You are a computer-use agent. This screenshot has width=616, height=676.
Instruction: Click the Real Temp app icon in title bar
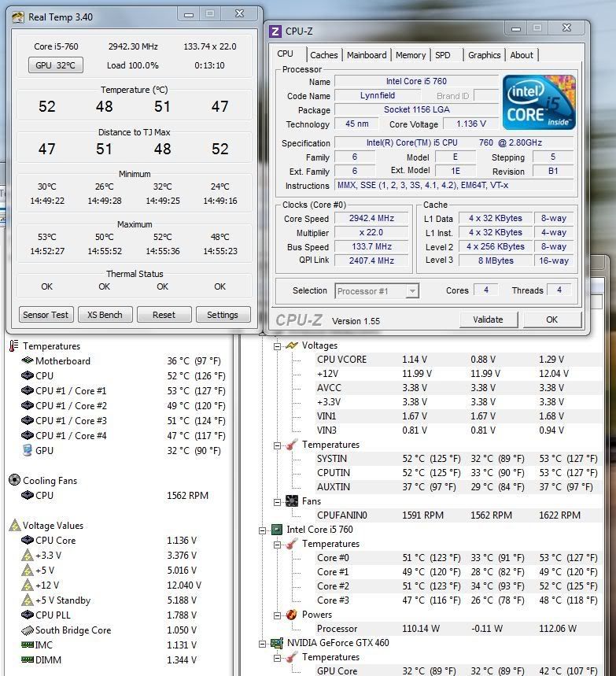click(x=17, y=17)
